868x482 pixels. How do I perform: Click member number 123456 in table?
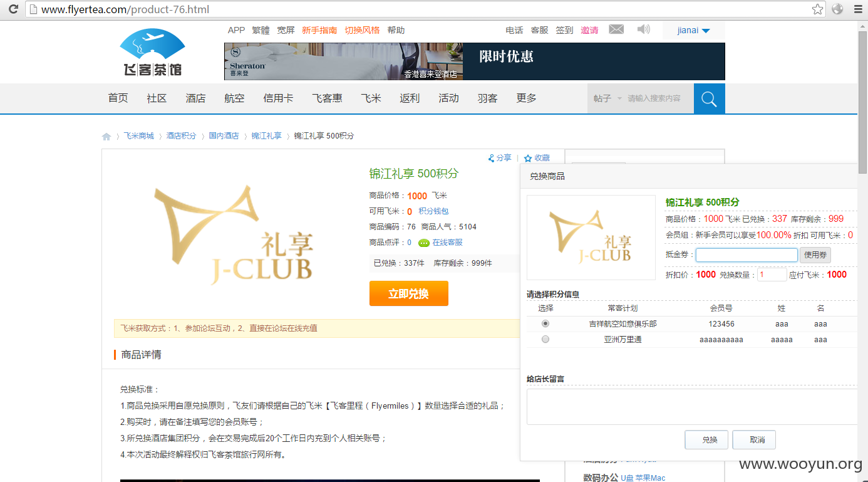pos(721,324)
